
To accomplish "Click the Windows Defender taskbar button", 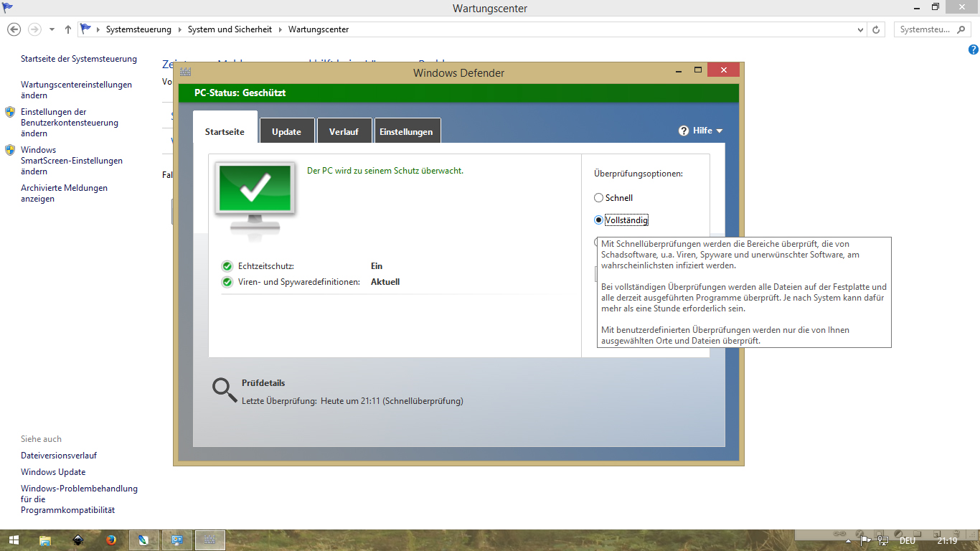I will click(x=209, y=540).
